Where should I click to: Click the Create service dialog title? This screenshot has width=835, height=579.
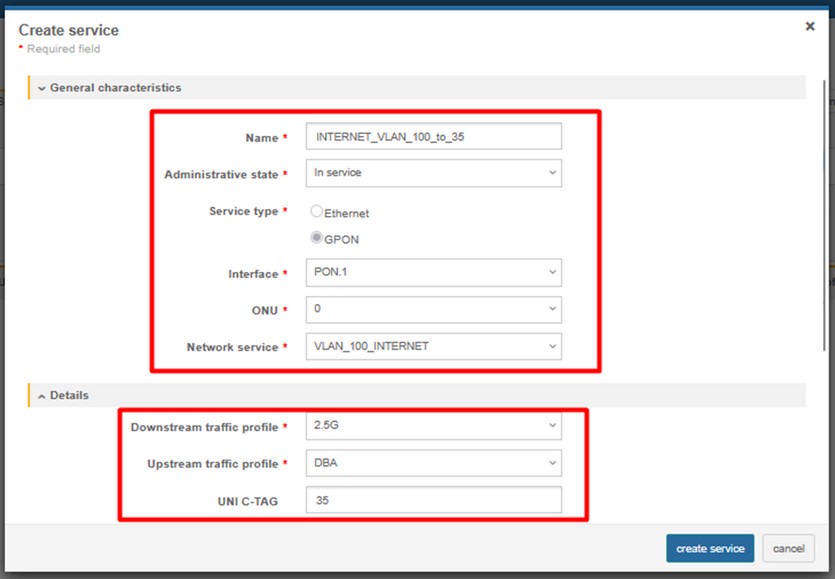pyautogui.click(x=68, y=31)
